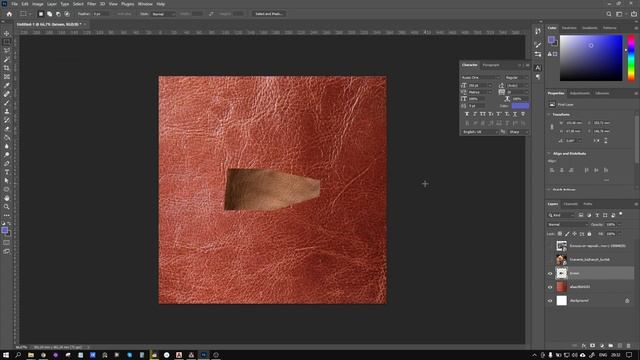Screen dimensions: 640x360
Task: Toggle Underline in Character panel
Action: coord(515,114)
